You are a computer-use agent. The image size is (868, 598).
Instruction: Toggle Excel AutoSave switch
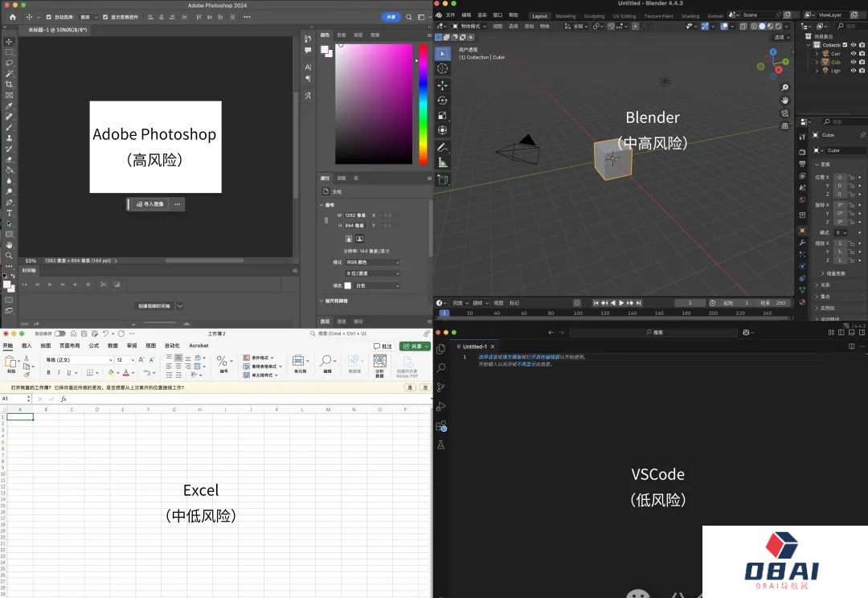click(59, 334)
